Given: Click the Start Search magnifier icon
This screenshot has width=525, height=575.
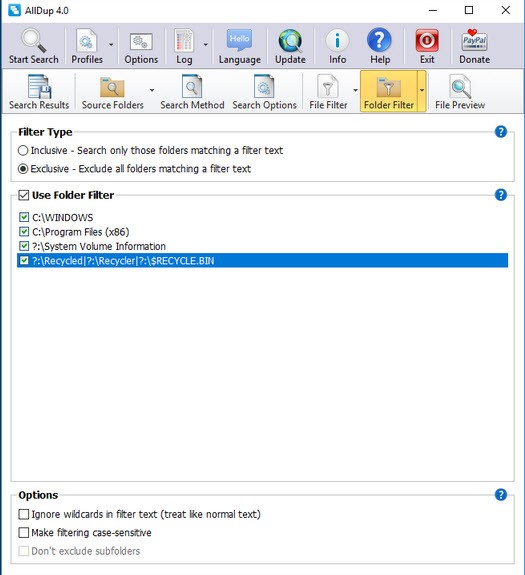Looking at the screenshot, I should (33, 40).
